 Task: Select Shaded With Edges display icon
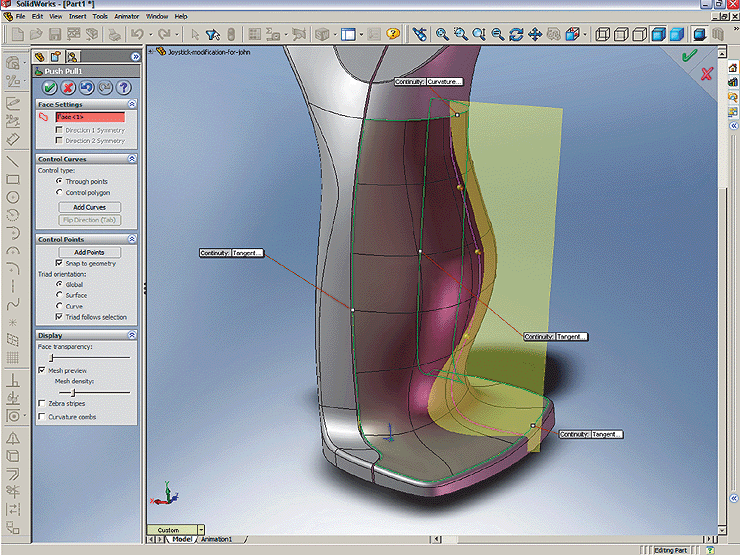coord(658,34)
